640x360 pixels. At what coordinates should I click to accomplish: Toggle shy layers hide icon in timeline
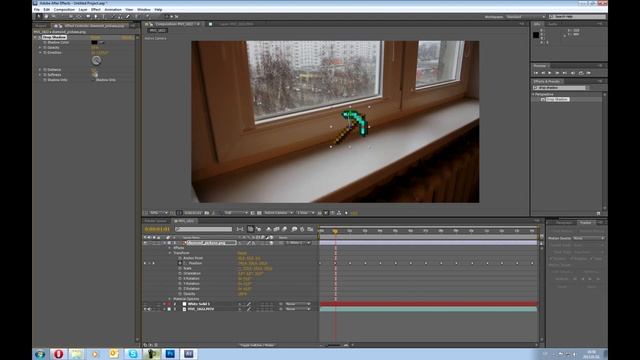268,229
